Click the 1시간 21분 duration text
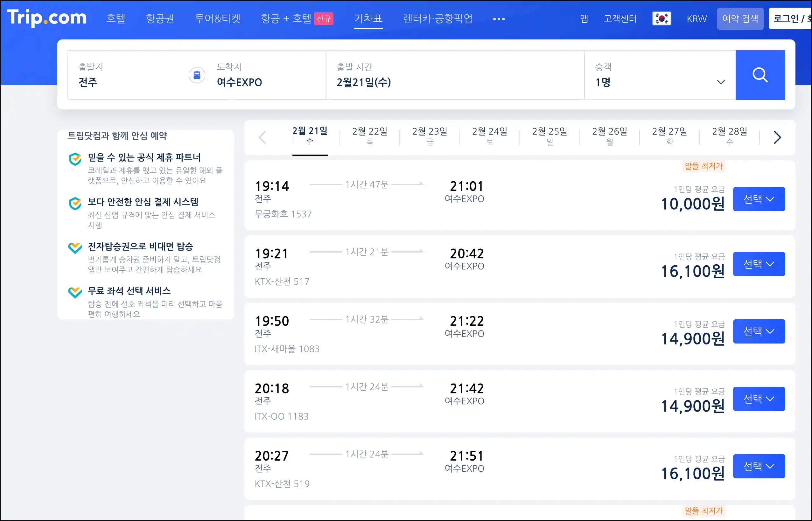812x521 pixels. (x=367, y=252)
